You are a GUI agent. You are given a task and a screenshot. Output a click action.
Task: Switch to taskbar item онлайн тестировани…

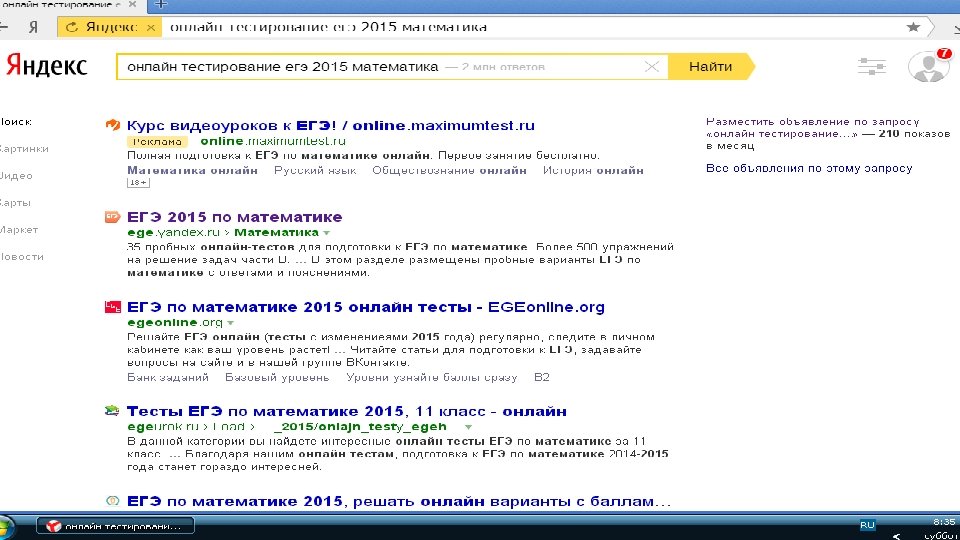click(115, 526)
